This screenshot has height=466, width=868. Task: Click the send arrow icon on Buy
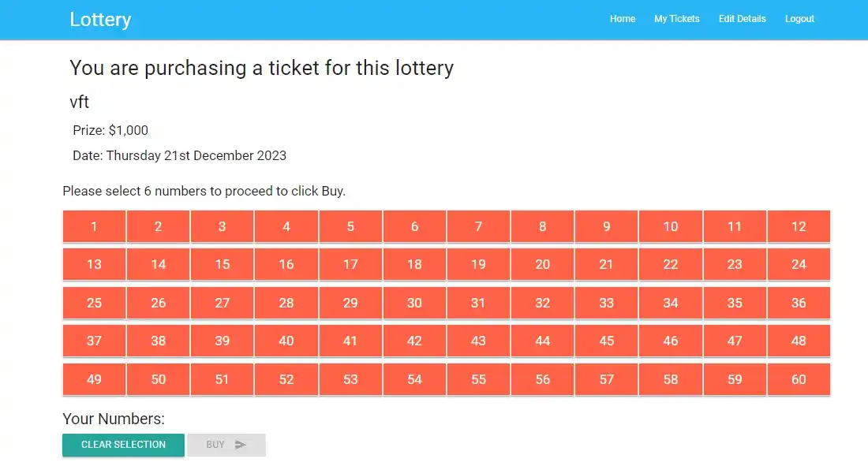coord(241,445)
